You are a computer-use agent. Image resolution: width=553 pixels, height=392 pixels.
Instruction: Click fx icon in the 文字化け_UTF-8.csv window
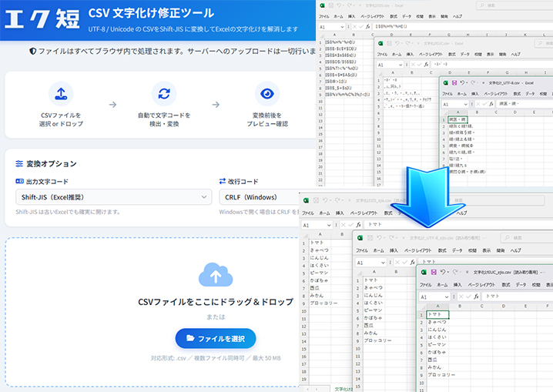pos(491,104)
